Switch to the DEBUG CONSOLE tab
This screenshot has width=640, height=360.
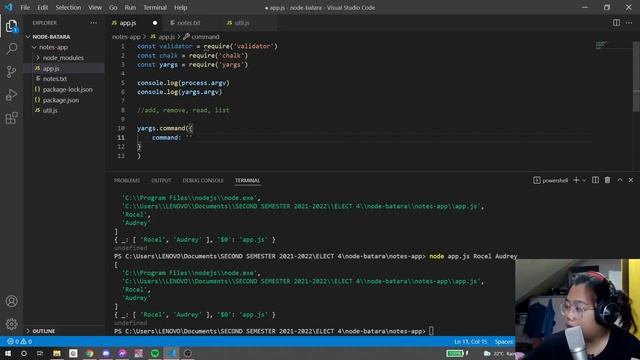point(203,180)
